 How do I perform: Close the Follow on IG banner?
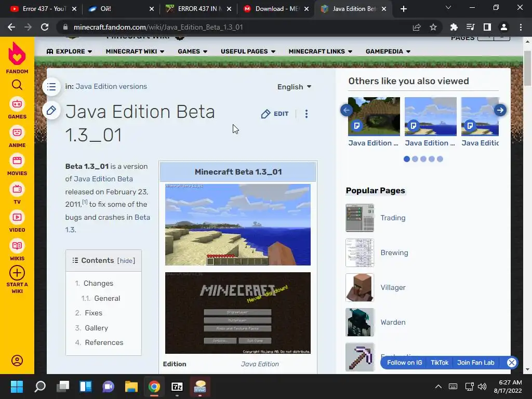pos(512,363)
